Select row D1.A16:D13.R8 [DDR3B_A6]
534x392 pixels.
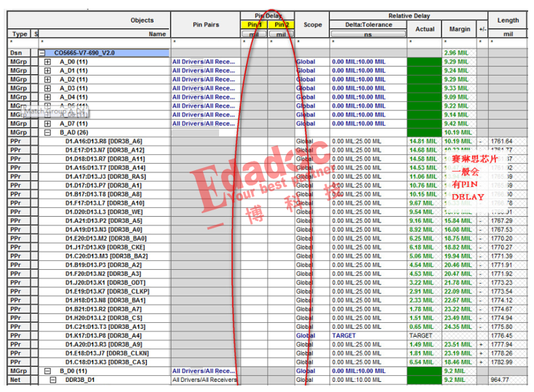point(104,141)
